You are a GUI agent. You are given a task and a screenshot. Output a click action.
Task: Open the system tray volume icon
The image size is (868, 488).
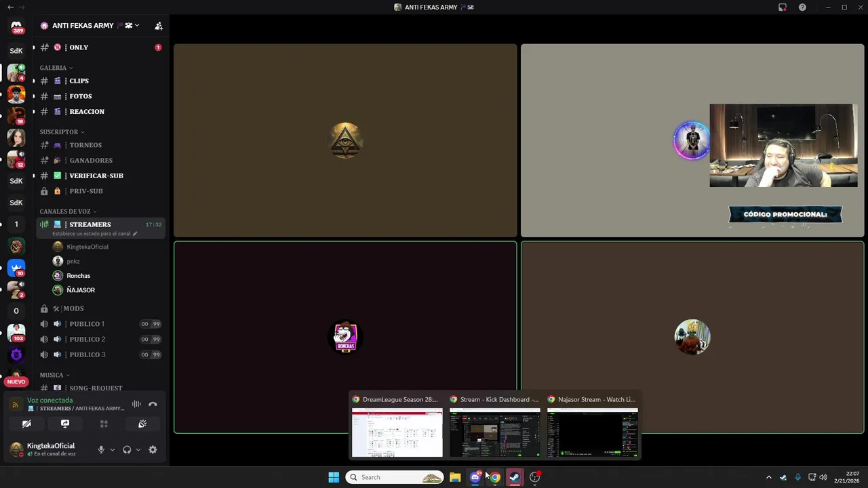pyautogui.click(x=823, y=477)
